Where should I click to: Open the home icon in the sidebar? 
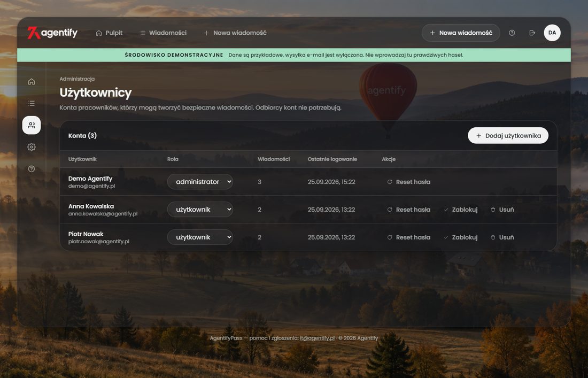32,81
